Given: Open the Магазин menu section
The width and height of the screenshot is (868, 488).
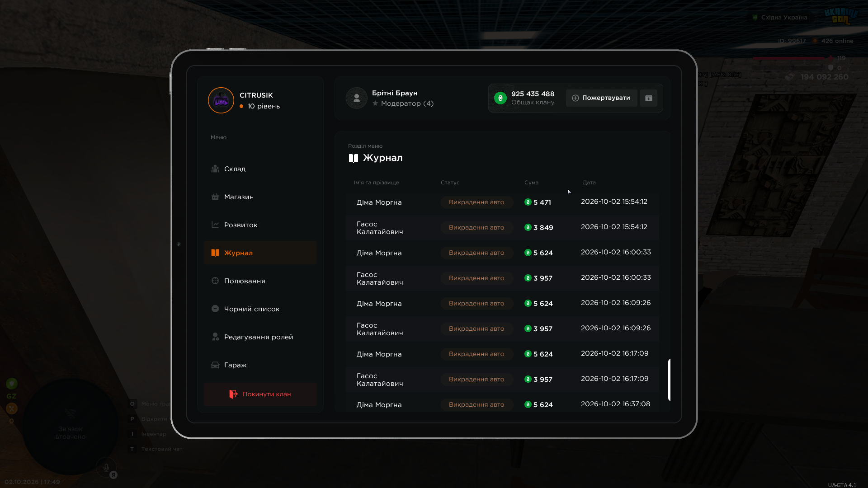Looking at the screenshot, I should [260, 197].
